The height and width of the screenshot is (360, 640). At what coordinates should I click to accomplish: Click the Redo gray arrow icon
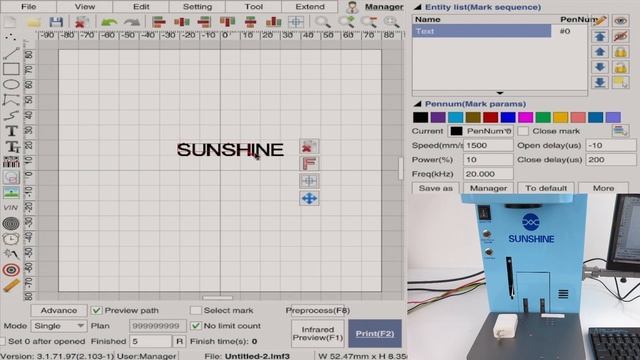pos(131,22)
